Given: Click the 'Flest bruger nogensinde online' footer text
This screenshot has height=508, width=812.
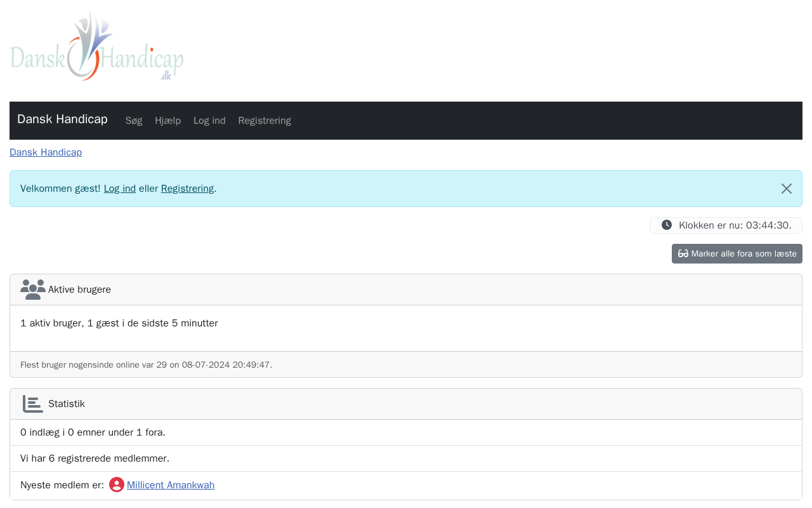Looking at the screenshot, I should click(x=146, y=364).
